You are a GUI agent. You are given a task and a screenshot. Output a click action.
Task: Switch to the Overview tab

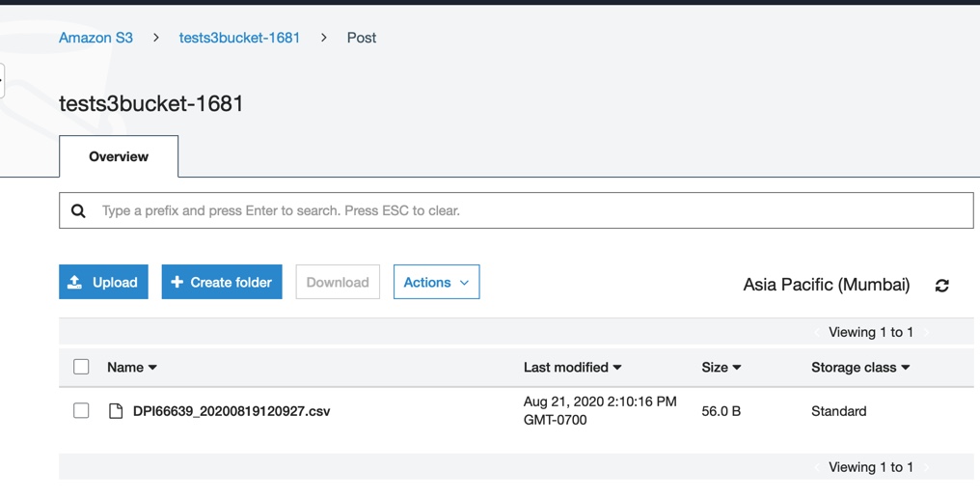[119, 156]
